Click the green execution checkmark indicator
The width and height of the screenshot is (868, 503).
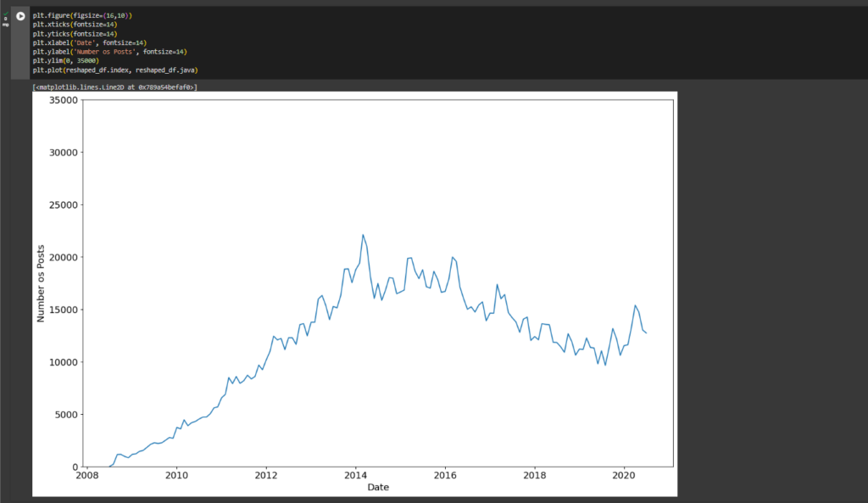(6, 13)
